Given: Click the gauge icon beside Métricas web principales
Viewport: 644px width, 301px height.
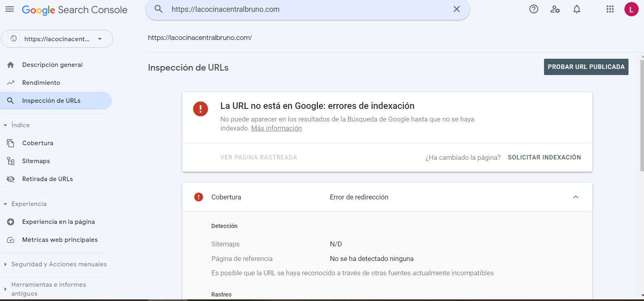Looking at the screenshot, I should point(11,240).
